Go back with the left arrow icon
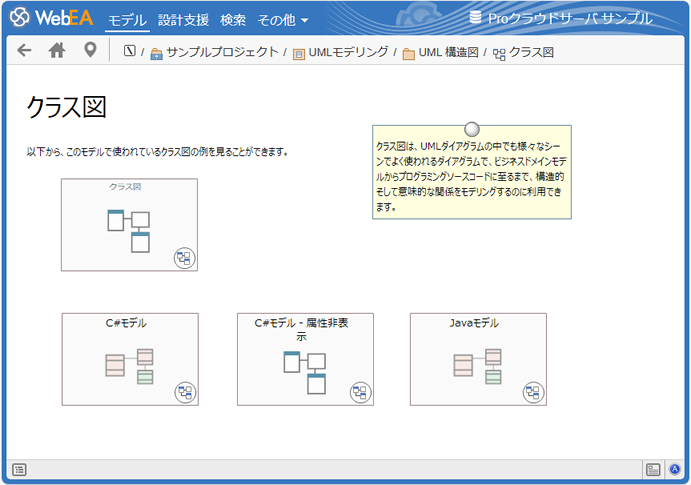691x485 pixels. click(24, 50)
